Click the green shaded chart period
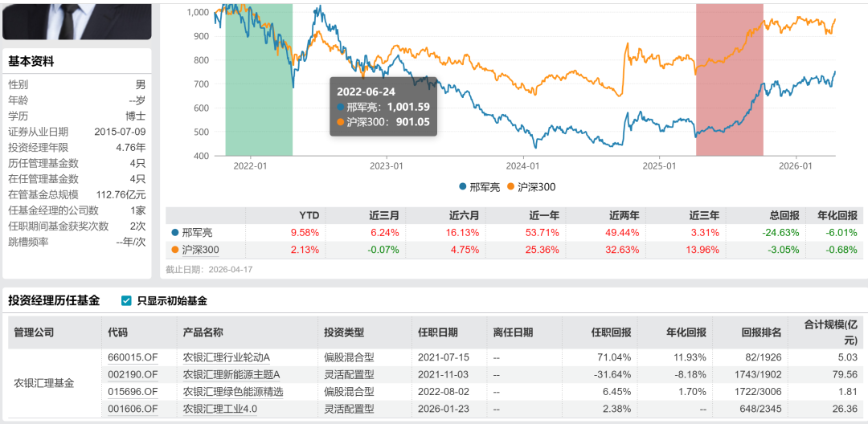Viewport: 868px width, 424px height. click(259, 80)
